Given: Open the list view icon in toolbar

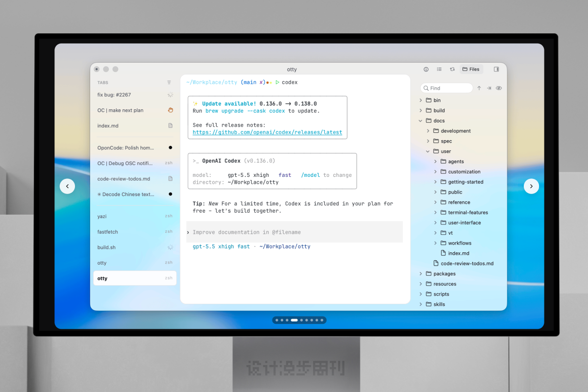Looking at the screenshot, I should tap(439, 69).
